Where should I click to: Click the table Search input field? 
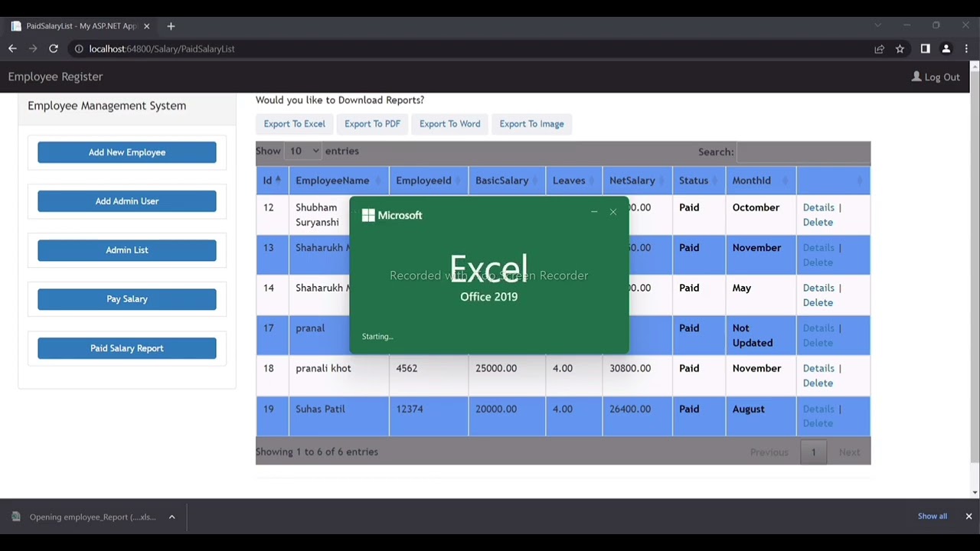click(802, 152)
